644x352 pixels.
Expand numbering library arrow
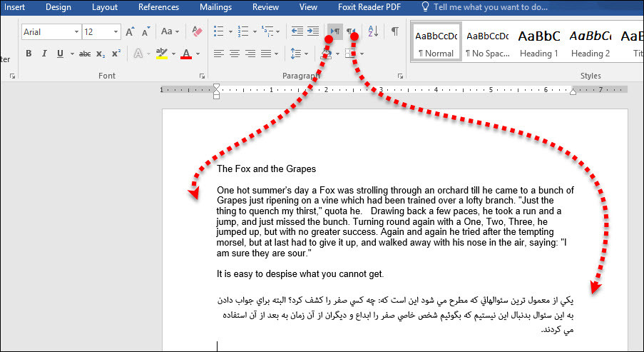[x=255, y=31]
